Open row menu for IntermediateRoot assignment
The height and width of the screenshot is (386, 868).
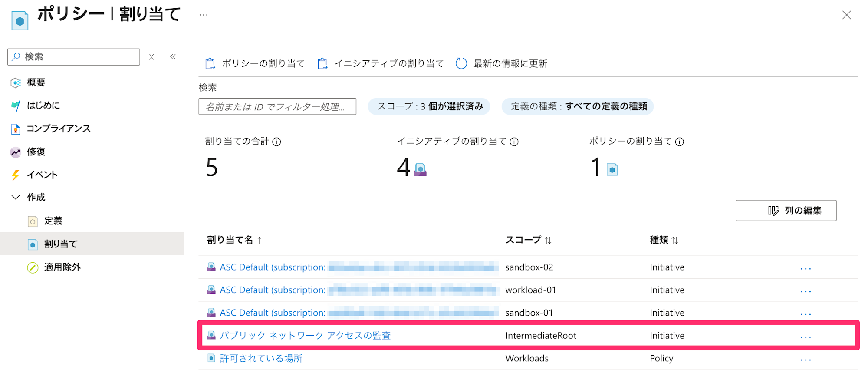tap(806, 337)
